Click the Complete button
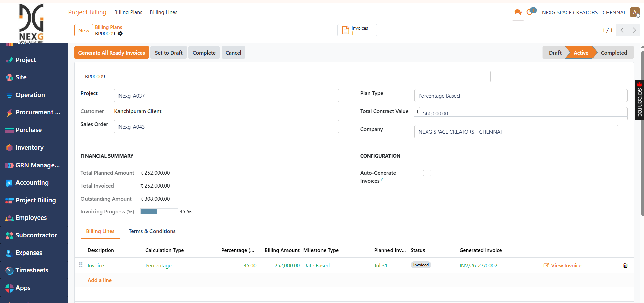Screen dimensions: 644x303 tap(204, 53)
